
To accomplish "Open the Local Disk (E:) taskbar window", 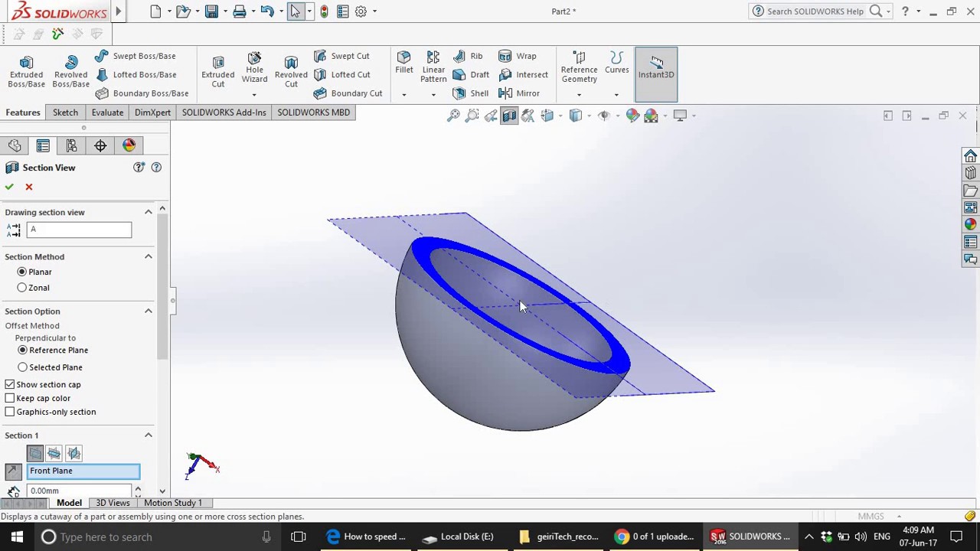I will tap(458, 536).
